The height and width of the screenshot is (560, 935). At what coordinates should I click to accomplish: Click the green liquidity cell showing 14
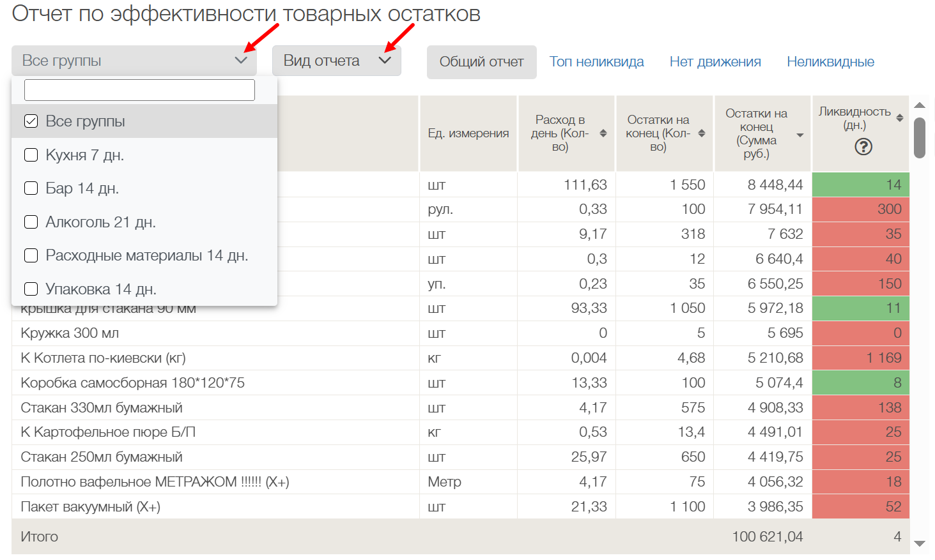860,185
